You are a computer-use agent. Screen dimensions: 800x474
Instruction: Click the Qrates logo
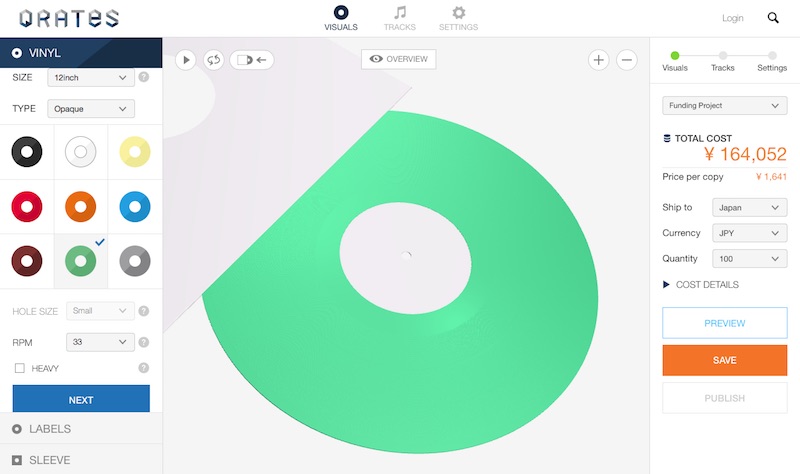[x=69, y=18]
